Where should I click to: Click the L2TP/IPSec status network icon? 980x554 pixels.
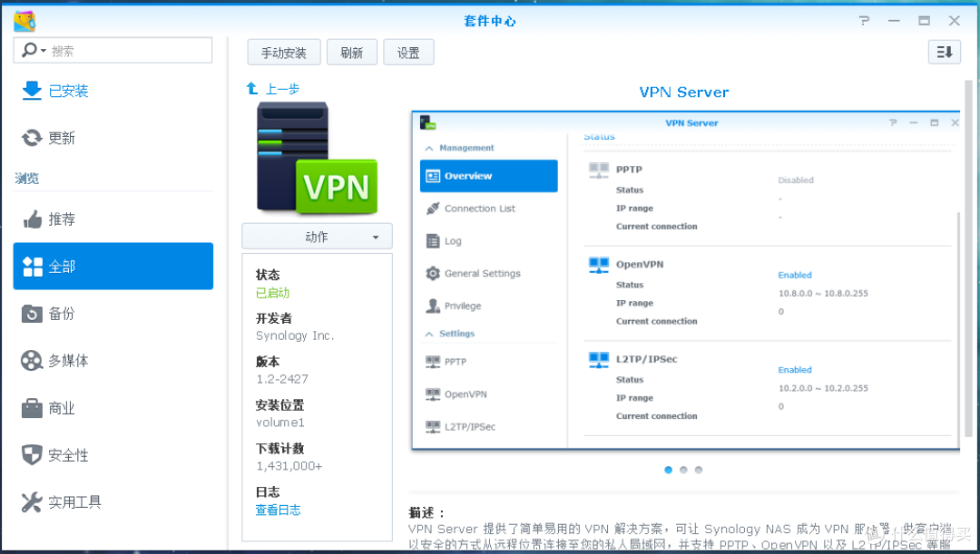tap(599, 360)
